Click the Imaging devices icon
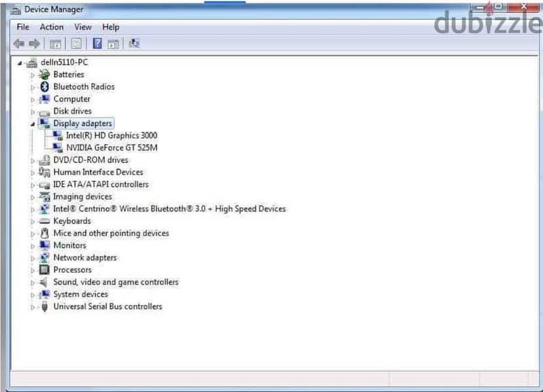 (x=45, y=196)
